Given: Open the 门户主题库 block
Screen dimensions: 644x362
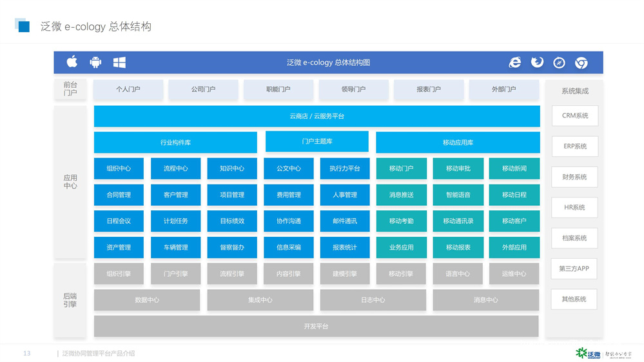Looking at the screenshot, I should 317,141.
